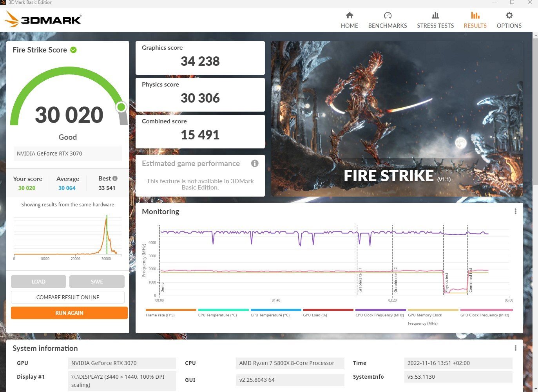
Task: Click COMPARE RESULT ONLINE
Action: point(68,297)
